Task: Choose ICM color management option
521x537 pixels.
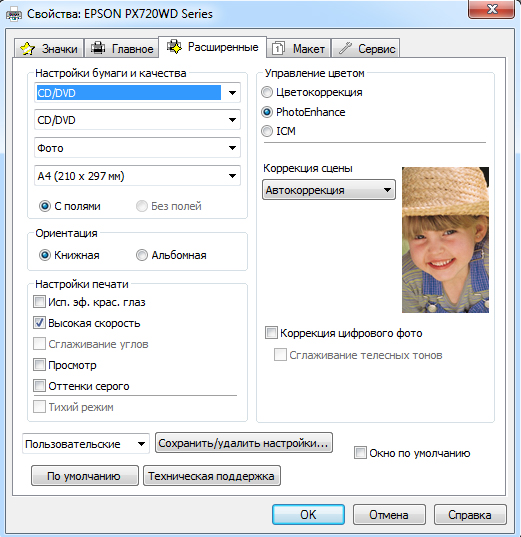Action: pos(267,131)
